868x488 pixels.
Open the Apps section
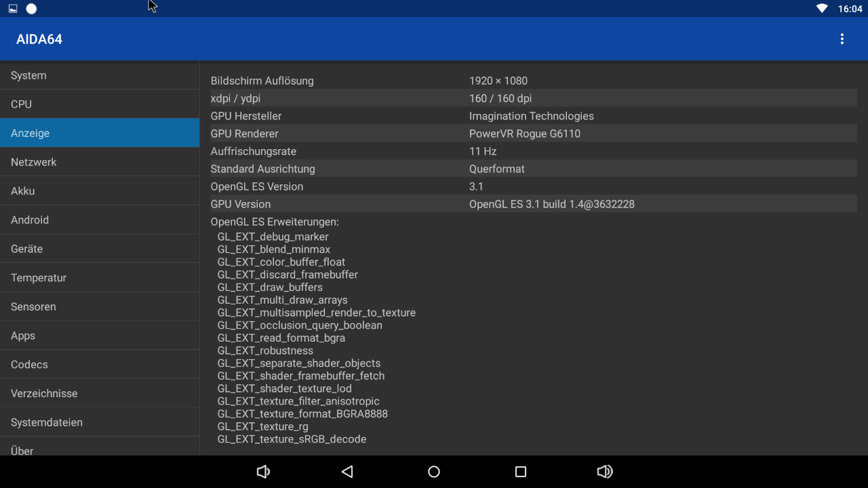tap(100, 335)
